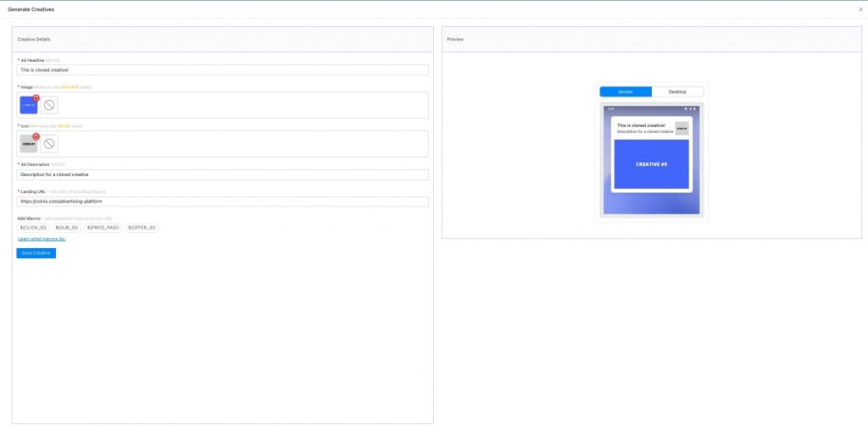Select the blue uploaded image thumbnail
The height and width of the screenshot is (431, 868).
tap(28, 106)
